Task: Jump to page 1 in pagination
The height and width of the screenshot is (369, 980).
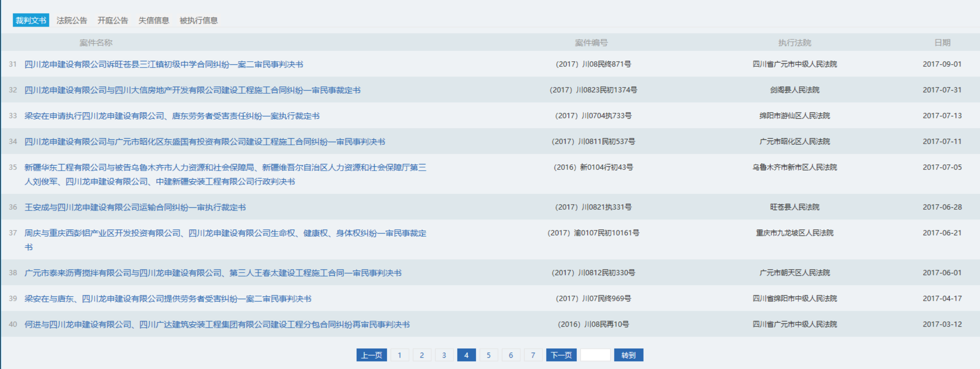Action: (399, 355)
